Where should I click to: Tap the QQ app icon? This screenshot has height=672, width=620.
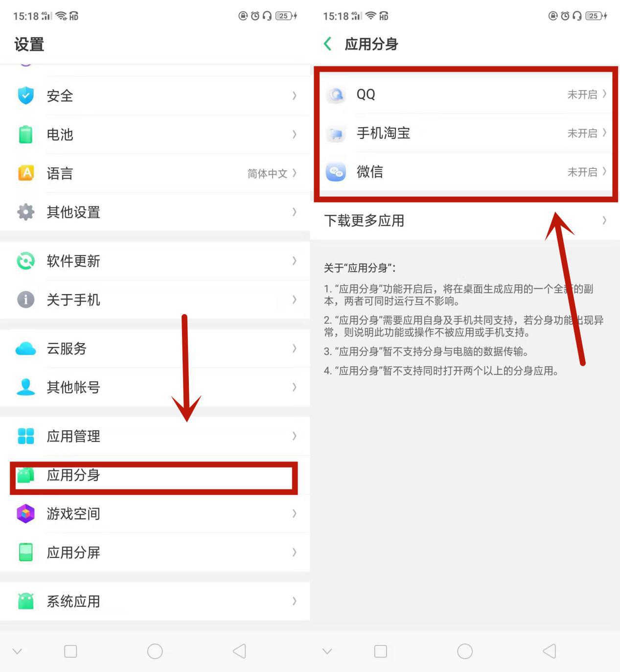[336, 94]
